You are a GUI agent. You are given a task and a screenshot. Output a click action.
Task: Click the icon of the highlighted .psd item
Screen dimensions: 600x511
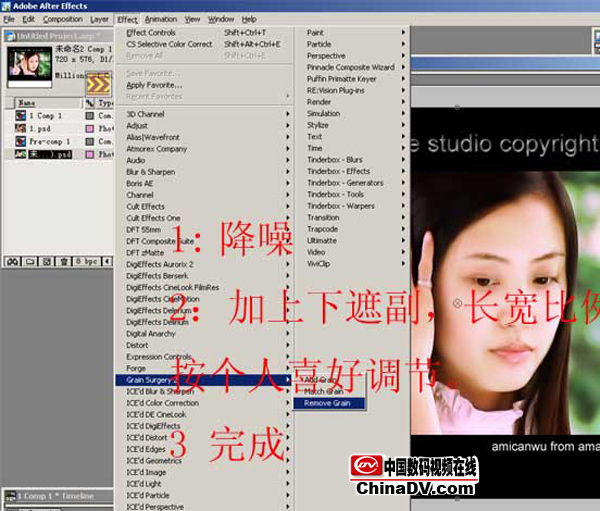coord(20,154)
